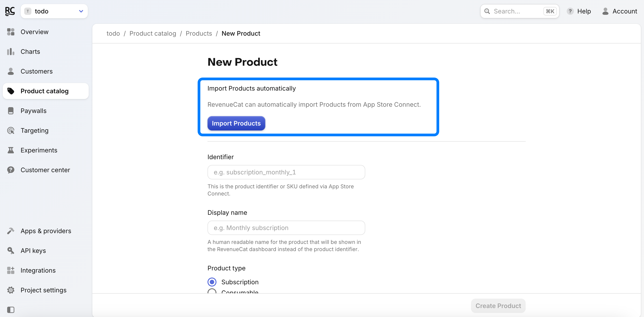Open Customer center from sidebar
644x317 pixels.
[45, 170]
